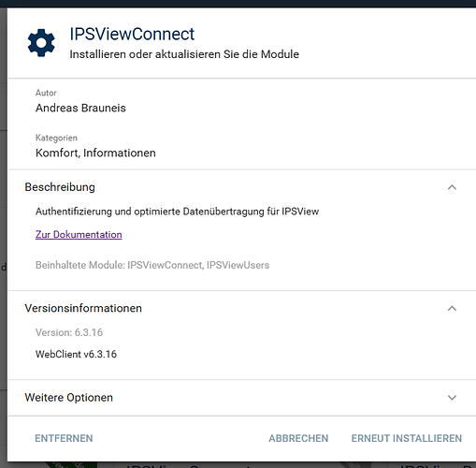The width and height of the screenshot is (476, 468).
Task: Click the Beschreibung section header
Action: [241, 187]
